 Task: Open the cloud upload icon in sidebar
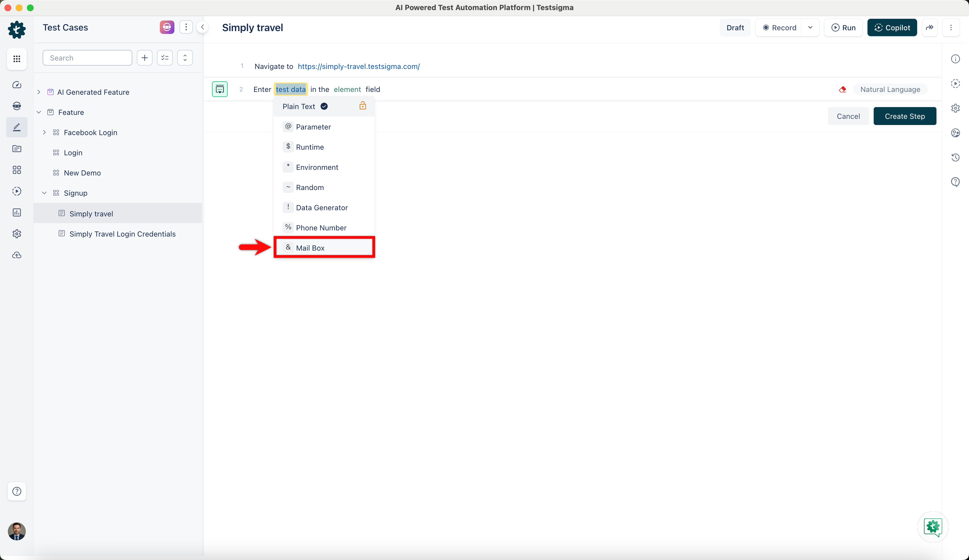click(x=17, y=255)
